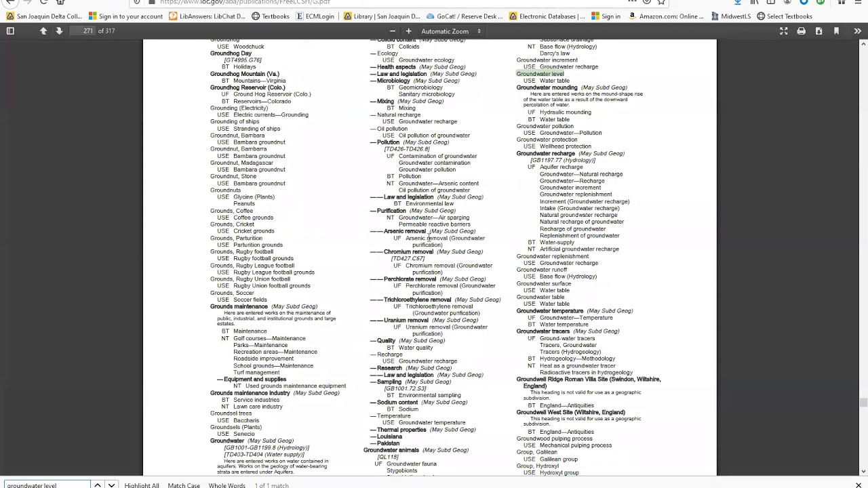Toggle Match Case in find bar
The height and width of the screenshot is (488, 868).
click(x=184, y=485)
